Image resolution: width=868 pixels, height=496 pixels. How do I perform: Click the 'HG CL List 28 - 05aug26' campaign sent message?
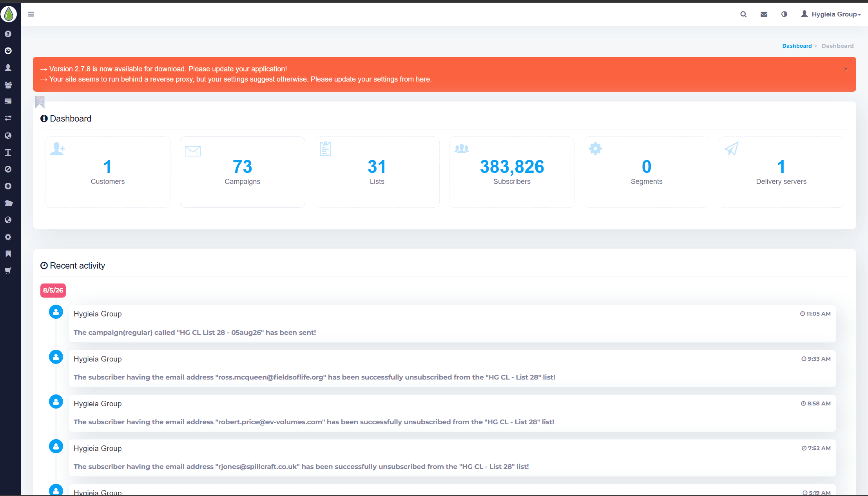point(195,332)
